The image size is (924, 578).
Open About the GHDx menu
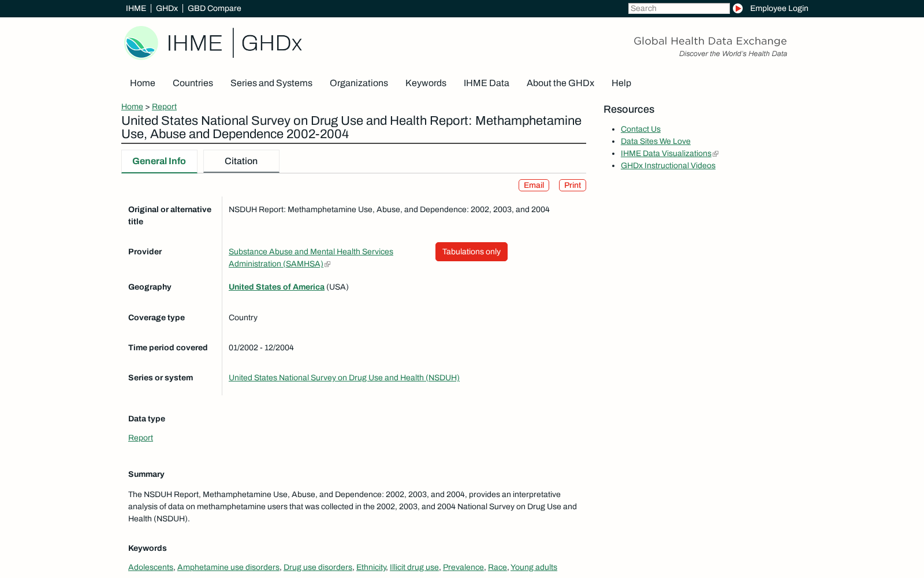[560, 83]
